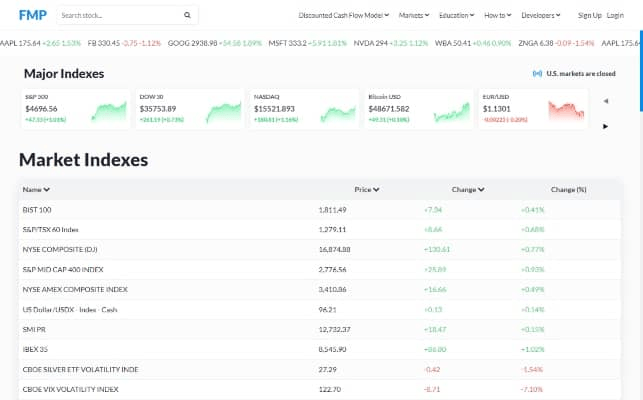Open the EUR/USD card
Viewport: 643px width, 400px height.
click(x=533, y=109)
